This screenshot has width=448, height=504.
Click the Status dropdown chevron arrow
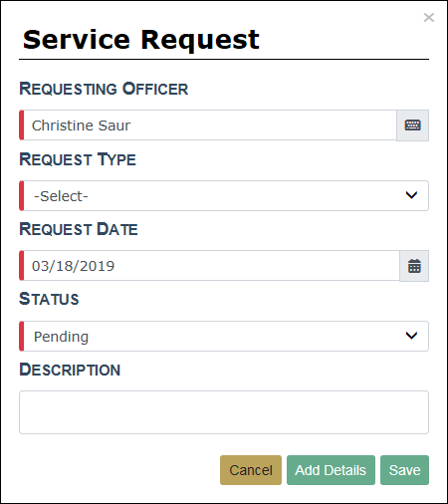pos(411,336)
